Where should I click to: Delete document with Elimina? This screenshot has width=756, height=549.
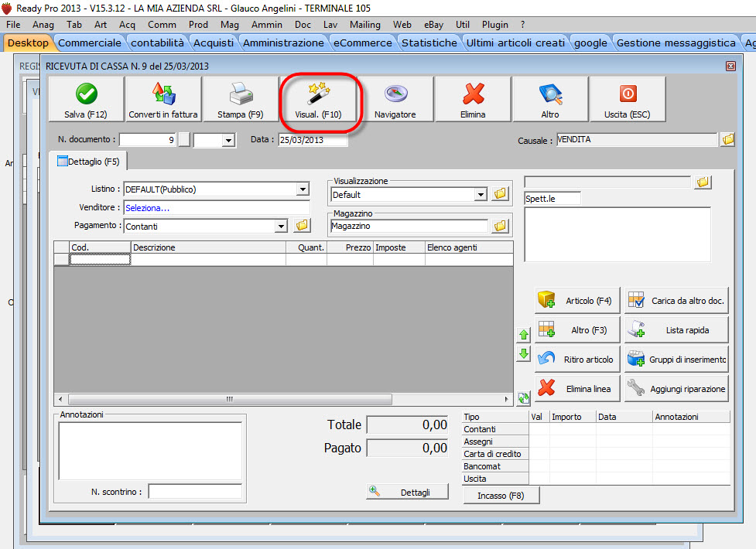coord(473,99)
